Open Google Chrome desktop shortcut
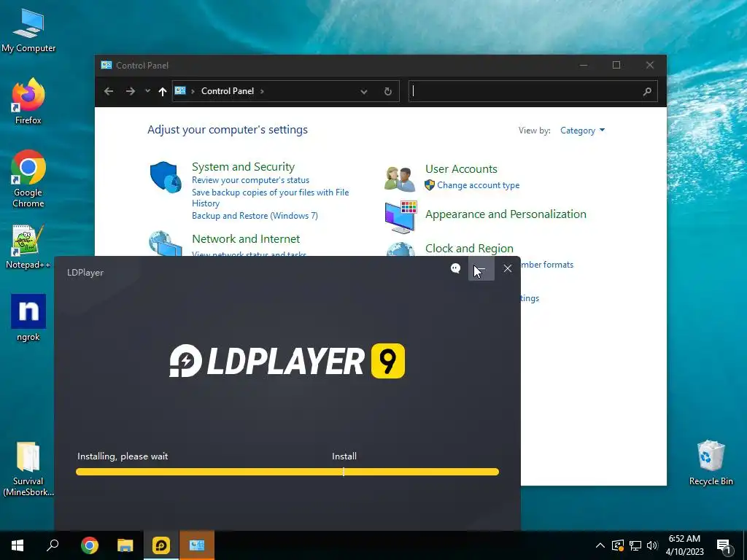The image size is (747, 560). pos(28,179)
